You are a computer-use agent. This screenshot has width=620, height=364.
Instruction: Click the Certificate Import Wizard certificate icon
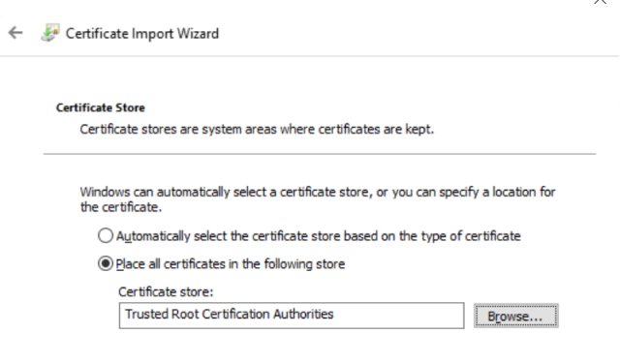click(50, 33)
